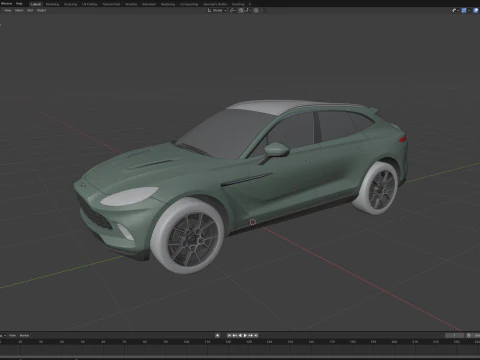Play the animation forward

coord(245,335)
